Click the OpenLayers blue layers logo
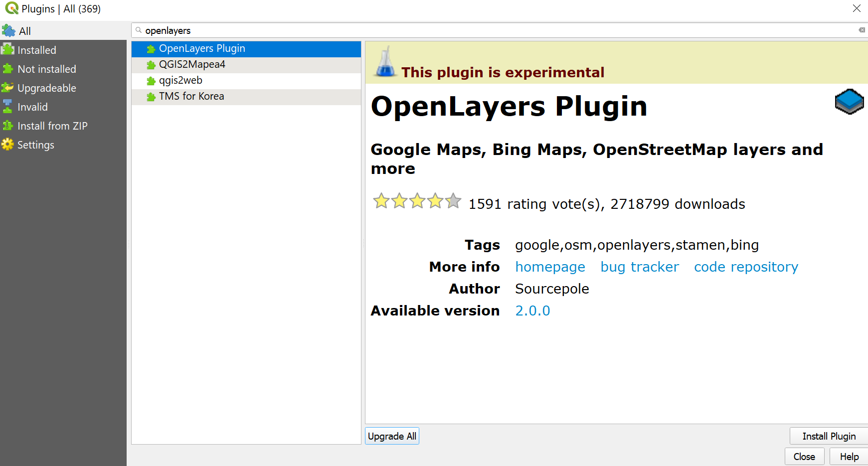This screenshot has width=868, height=466. pos(849,102)
